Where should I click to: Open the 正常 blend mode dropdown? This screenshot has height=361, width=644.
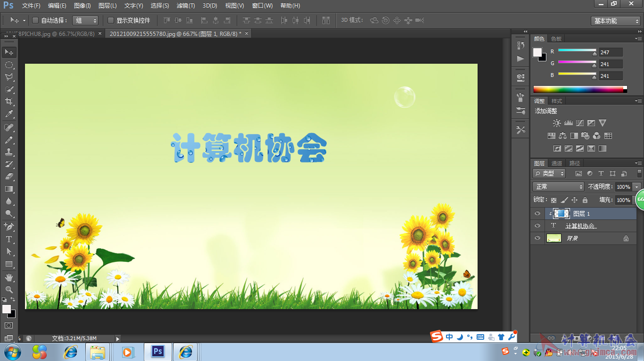point(558,187)
